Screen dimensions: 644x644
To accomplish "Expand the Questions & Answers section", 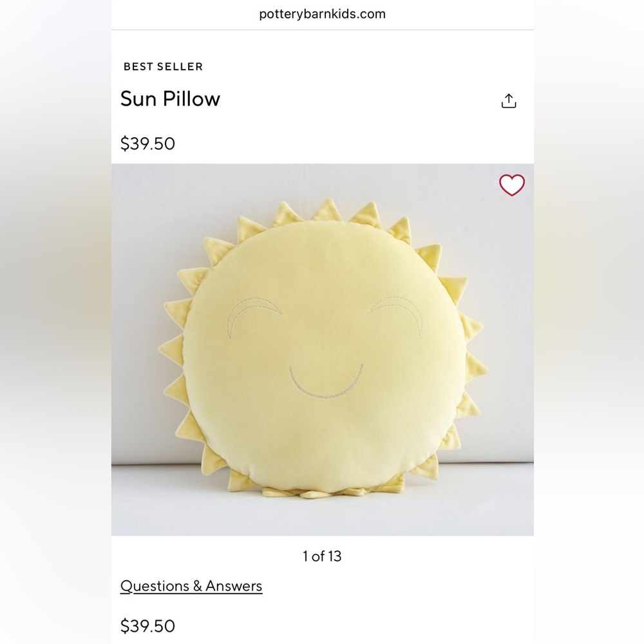I will [x=191, y=586].
